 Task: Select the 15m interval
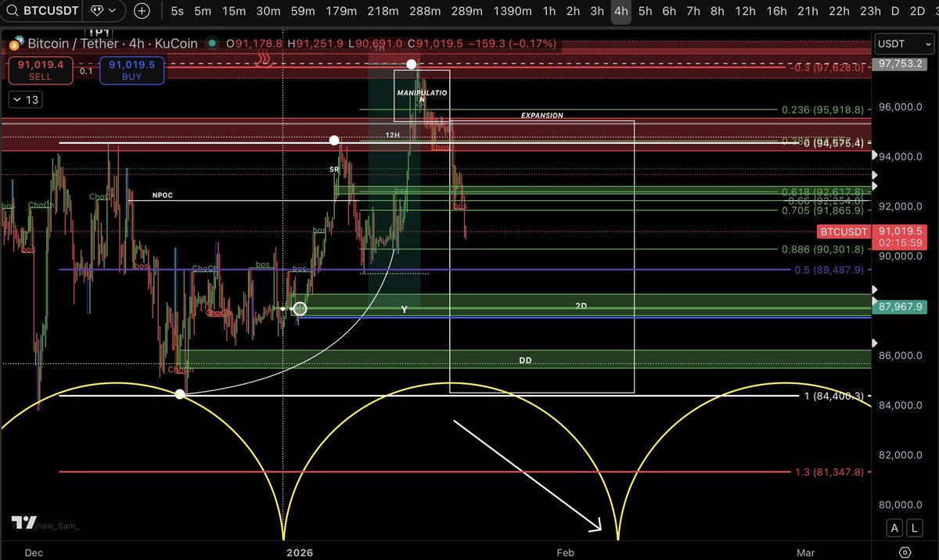[x=233, y=12]
